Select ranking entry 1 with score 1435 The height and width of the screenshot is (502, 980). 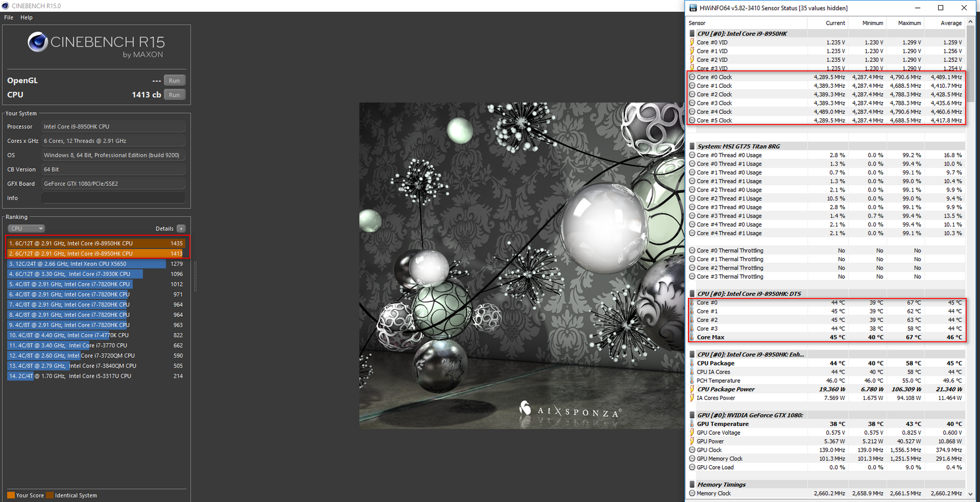click(x=96, y=243)
